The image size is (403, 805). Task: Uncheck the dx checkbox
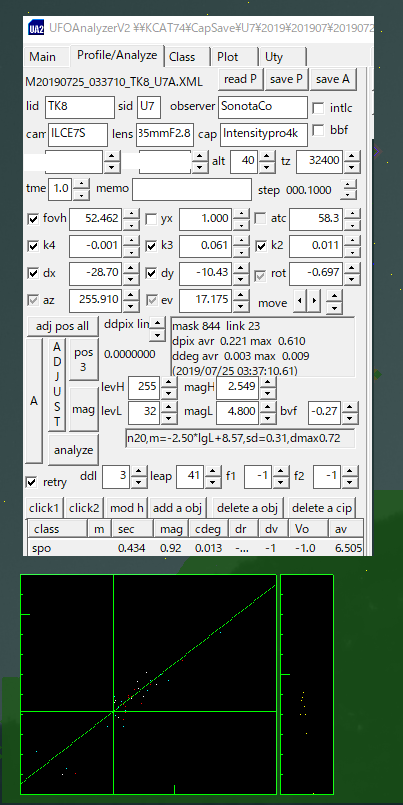33,274
